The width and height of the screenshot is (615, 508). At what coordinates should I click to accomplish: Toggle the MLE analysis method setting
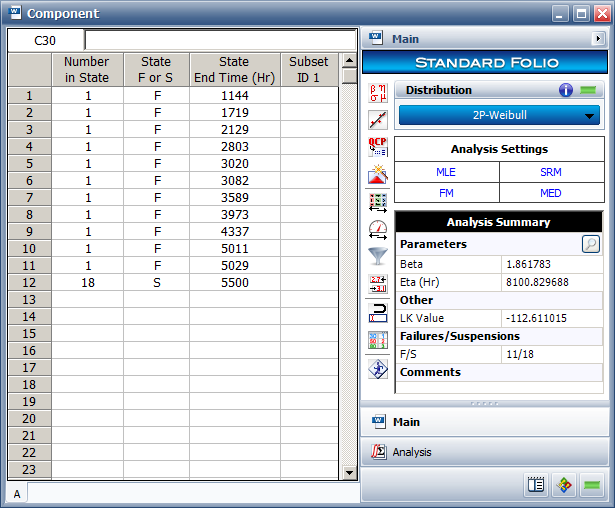pos(446,172)
